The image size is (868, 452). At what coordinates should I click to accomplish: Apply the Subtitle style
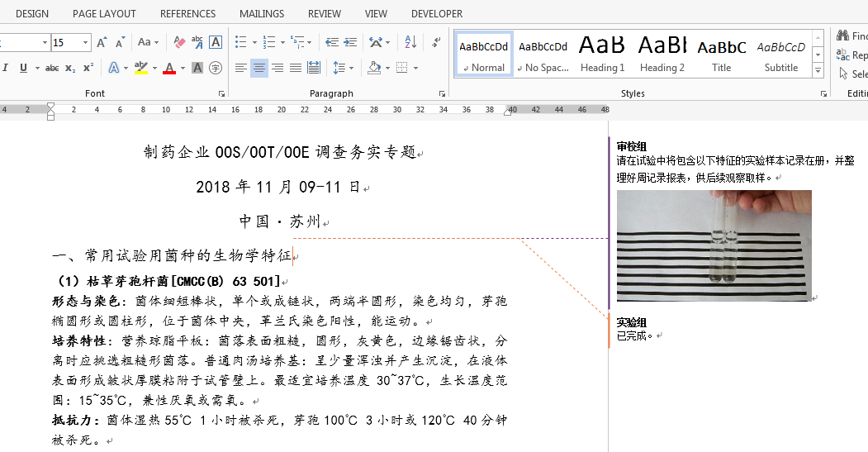pyautogui.click(x=781, y=54)
